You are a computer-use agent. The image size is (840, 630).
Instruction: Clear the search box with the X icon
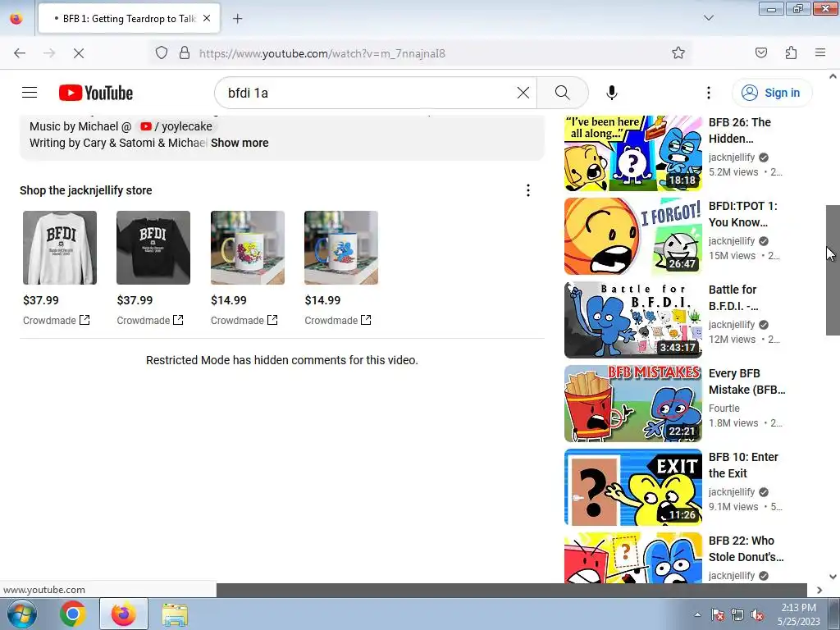523,93
